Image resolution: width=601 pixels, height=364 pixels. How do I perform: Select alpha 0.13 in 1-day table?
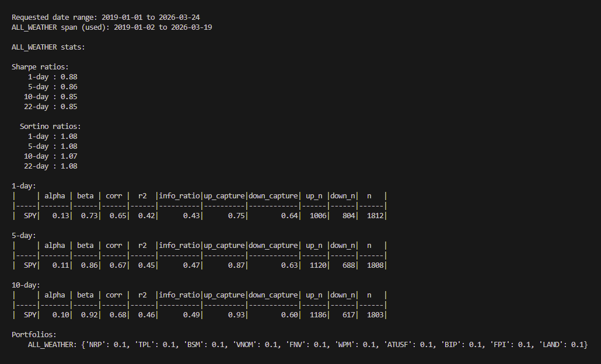(x=61, y=216)
